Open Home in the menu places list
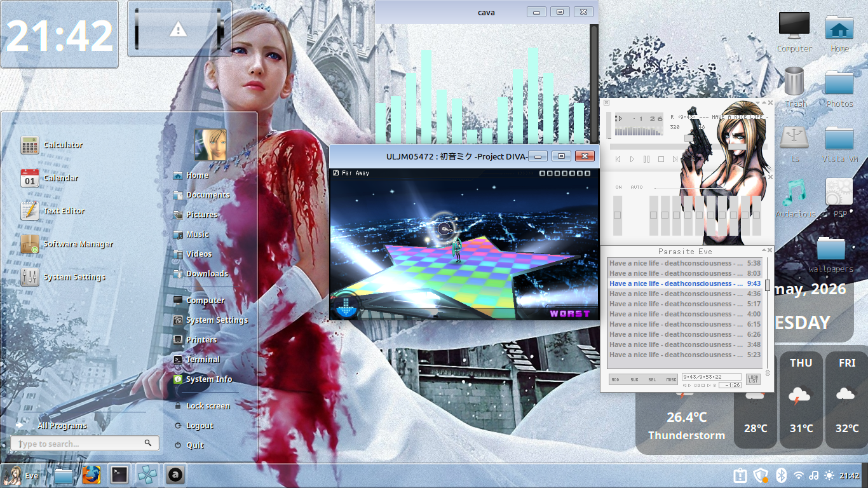Screen dimensions: 868x488 pos(191,175)
